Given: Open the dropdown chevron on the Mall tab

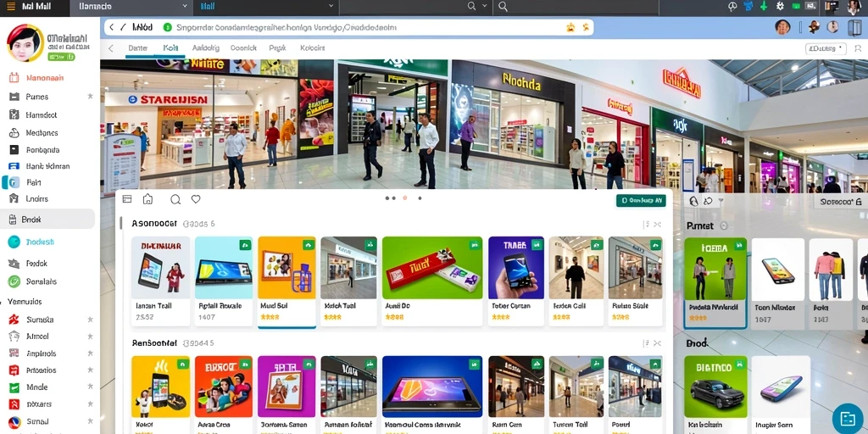Looking at the screenshot, I should [331, 7].
